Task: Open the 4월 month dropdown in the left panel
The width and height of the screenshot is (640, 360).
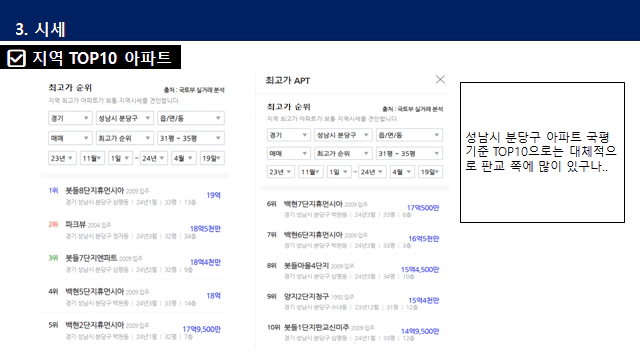Action: [x=183, y=158]
